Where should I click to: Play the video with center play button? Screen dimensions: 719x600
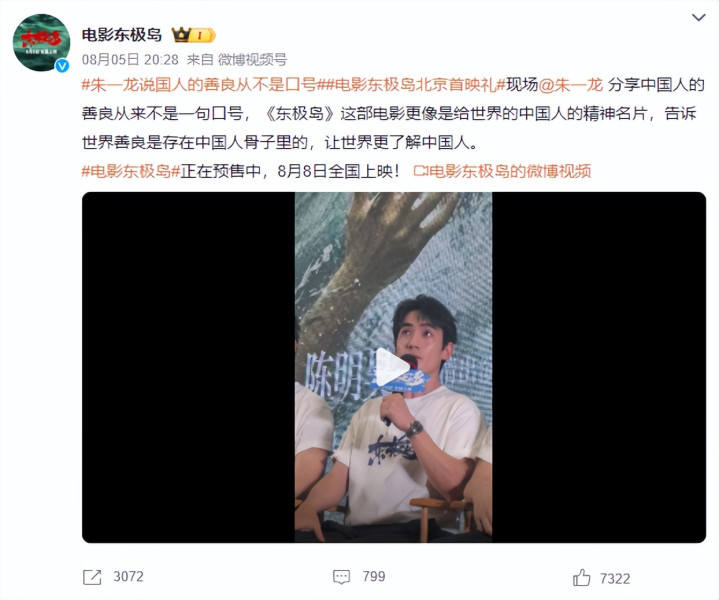click(x=393, y=367)
